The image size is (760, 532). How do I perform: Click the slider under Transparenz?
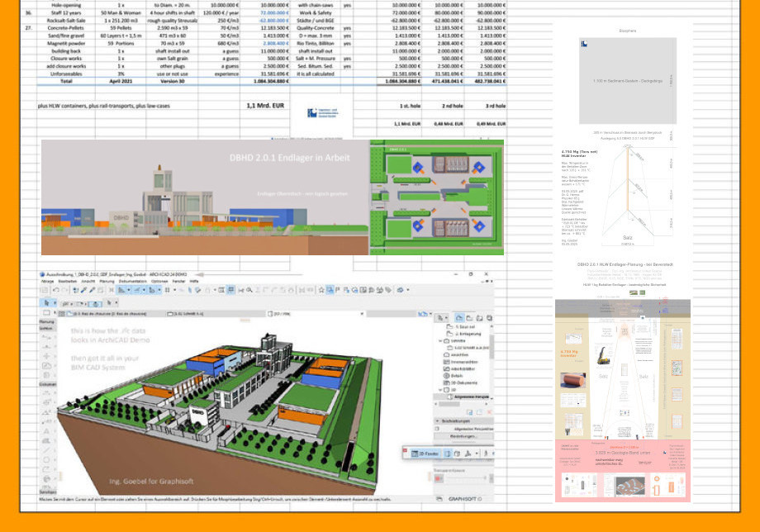[x=463, y=478]
